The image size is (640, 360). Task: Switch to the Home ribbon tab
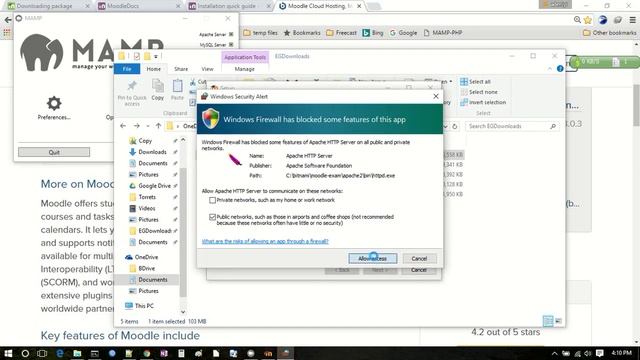153,69
